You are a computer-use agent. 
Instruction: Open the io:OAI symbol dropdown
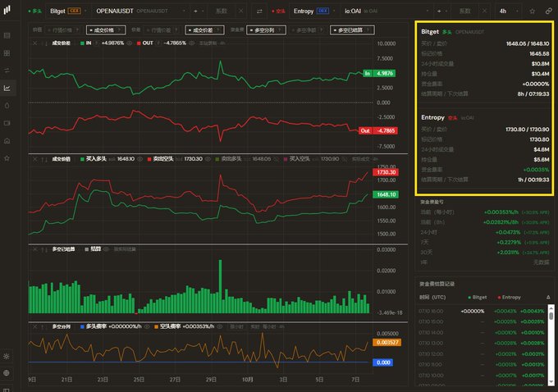pos(386,11)
